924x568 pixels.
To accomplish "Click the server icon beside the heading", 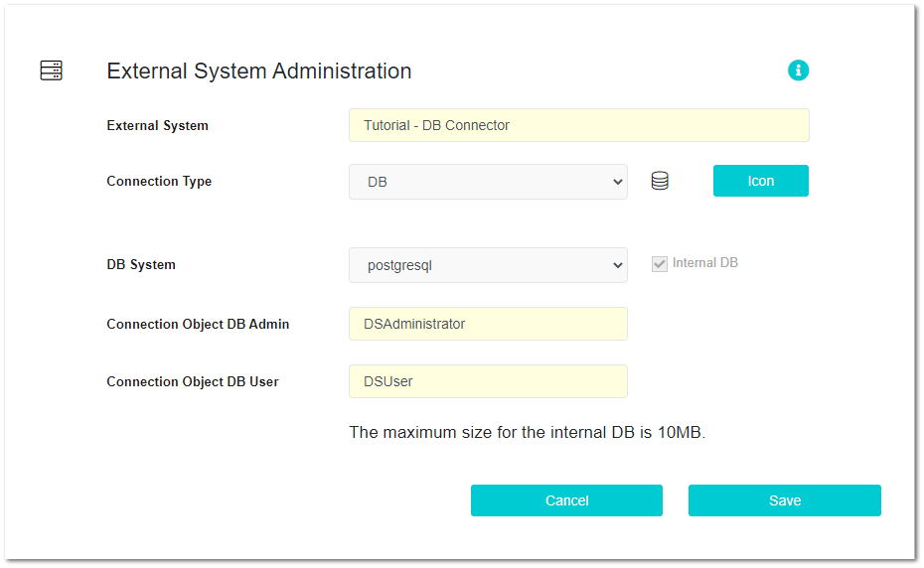I will pos(52,71).
